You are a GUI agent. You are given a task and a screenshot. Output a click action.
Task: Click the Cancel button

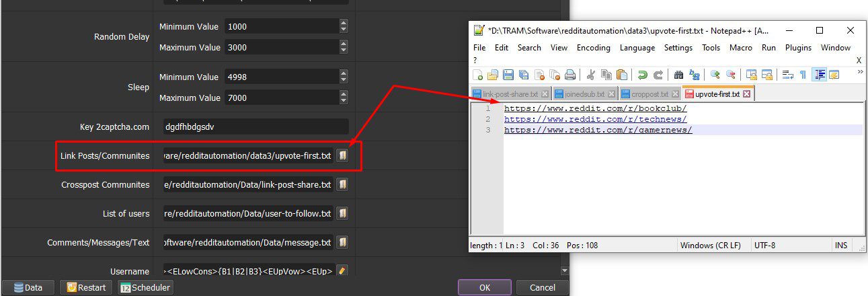pos(543,287)
